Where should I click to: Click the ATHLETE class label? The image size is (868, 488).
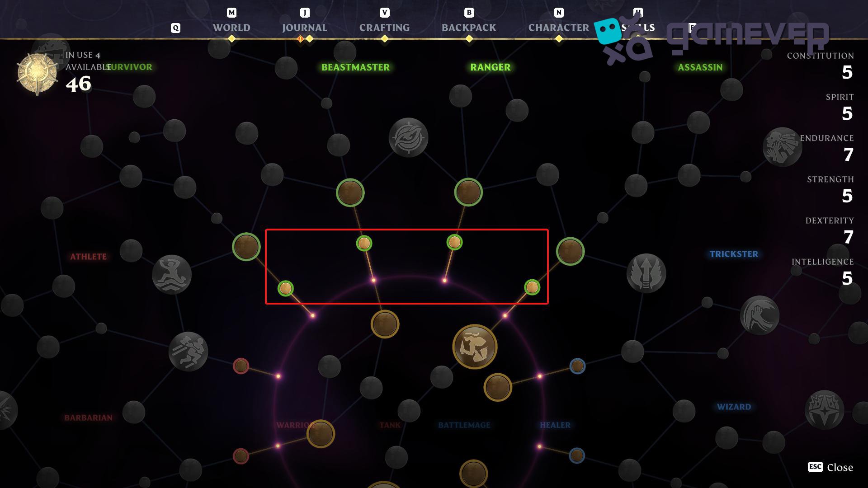pyautogui.click(x=88, y=257)
